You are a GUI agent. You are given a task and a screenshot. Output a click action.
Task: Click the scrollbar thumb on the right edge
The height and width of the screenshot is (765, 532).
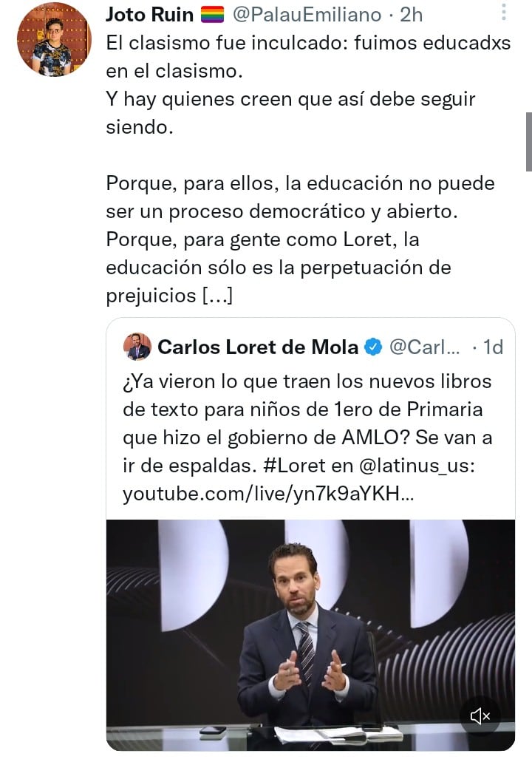528,141
